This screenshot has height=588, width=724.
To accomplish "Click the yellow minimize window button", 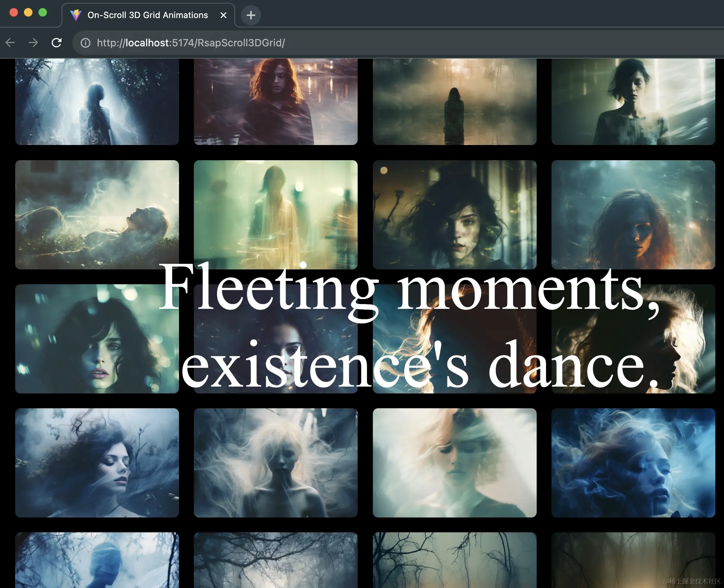I will coord(28,12).
